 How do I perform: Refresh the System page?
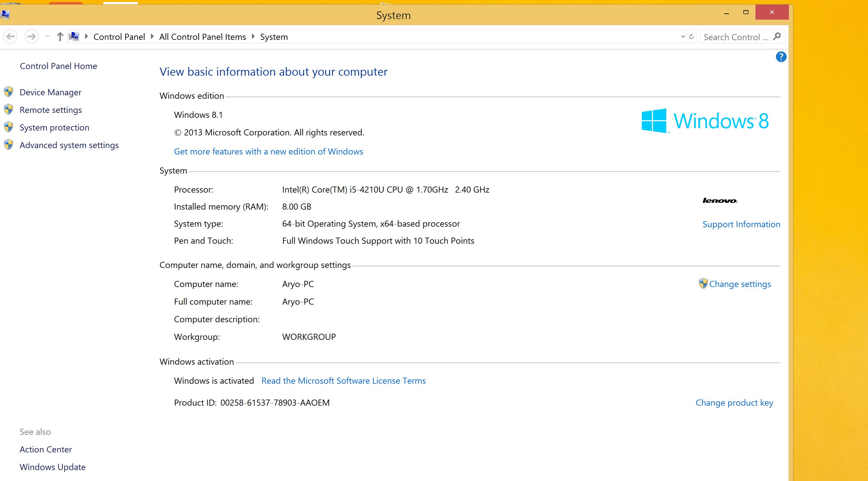[691, 36]
